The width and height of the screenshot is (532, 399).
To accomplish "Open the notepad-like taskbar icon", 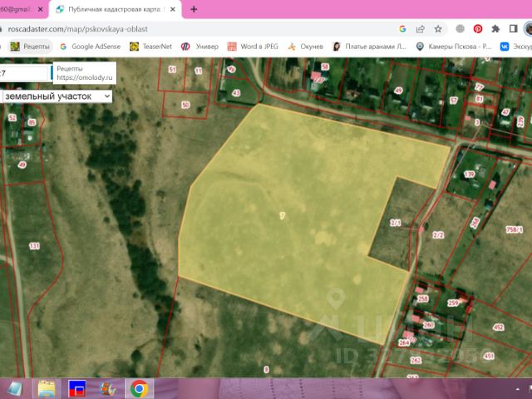I will (x=14, y=389).
